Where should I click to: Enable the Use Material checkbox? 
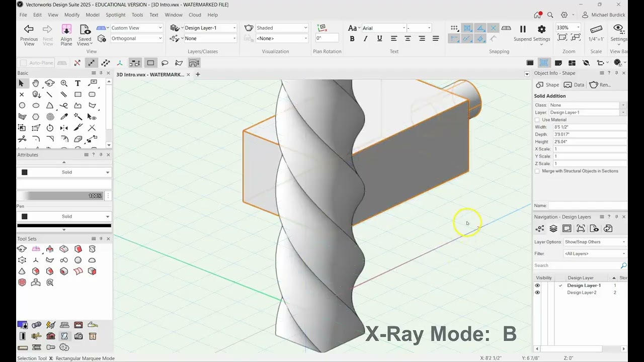pos(537,120)
